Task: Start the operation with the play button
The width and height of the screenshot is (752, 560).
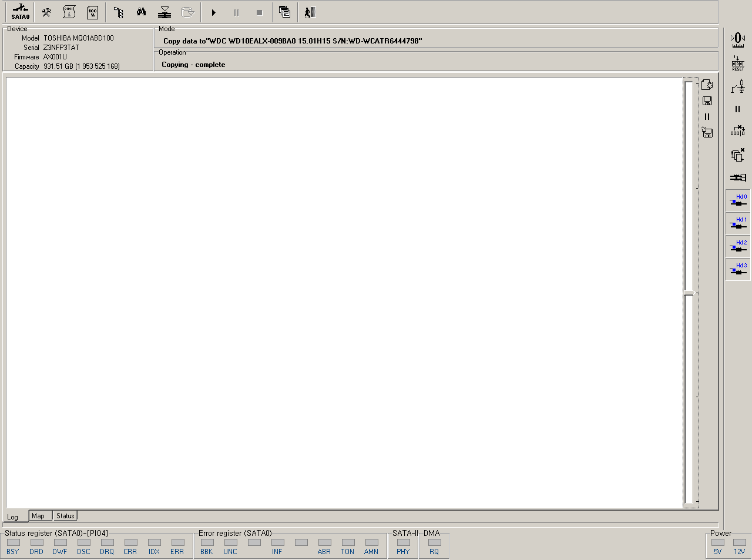Action: click(214, 12)
